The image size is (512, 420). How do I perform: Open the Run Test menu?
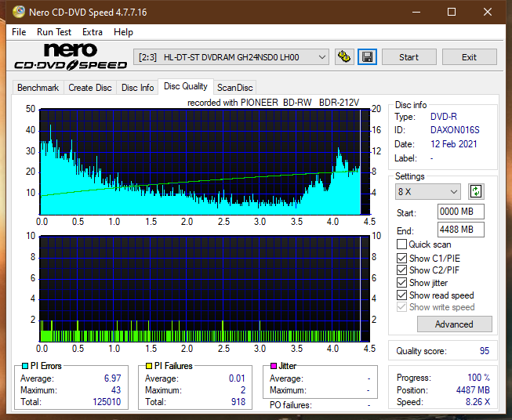54,32
